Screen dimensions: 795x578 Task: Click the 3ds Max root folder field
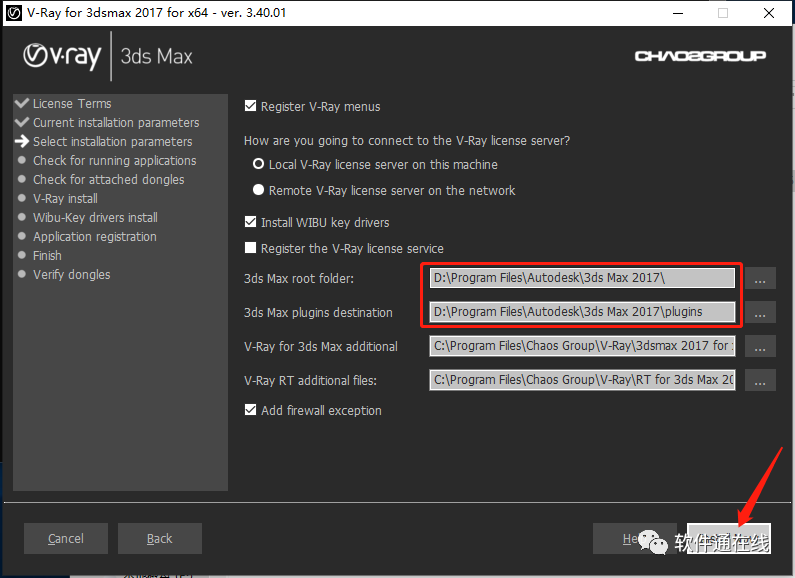(582, 278)
